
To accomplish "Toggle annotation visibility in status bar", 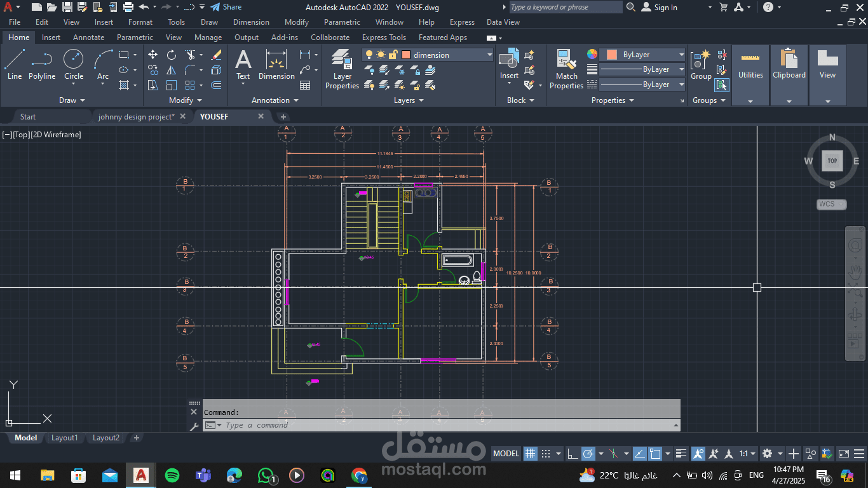I will pyautogui.click(x=698, y=454).
